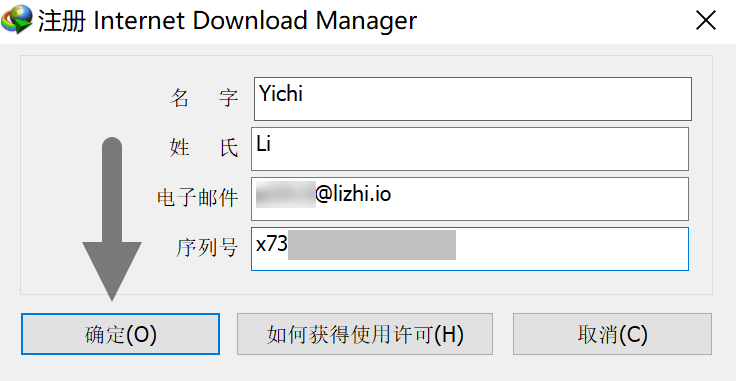Click the 电子邮件 label
Image resolution: width=736 pixels, height=381 pixels.
[x=198, y=198]
